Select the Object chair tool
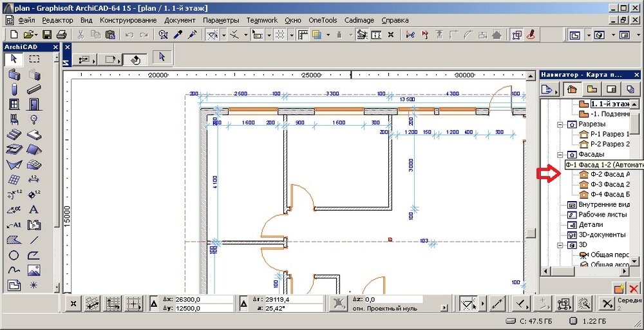 pos(14,119)
